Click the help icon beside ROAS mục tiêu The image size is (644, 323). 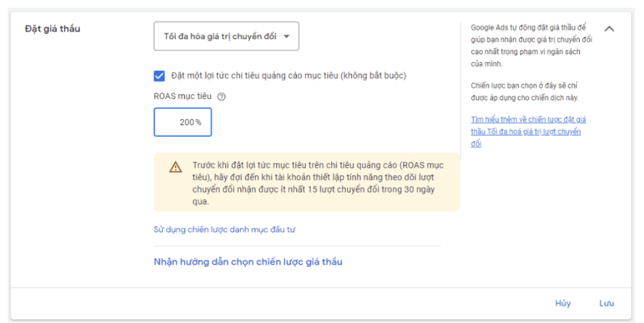click(x=221, y=97)
